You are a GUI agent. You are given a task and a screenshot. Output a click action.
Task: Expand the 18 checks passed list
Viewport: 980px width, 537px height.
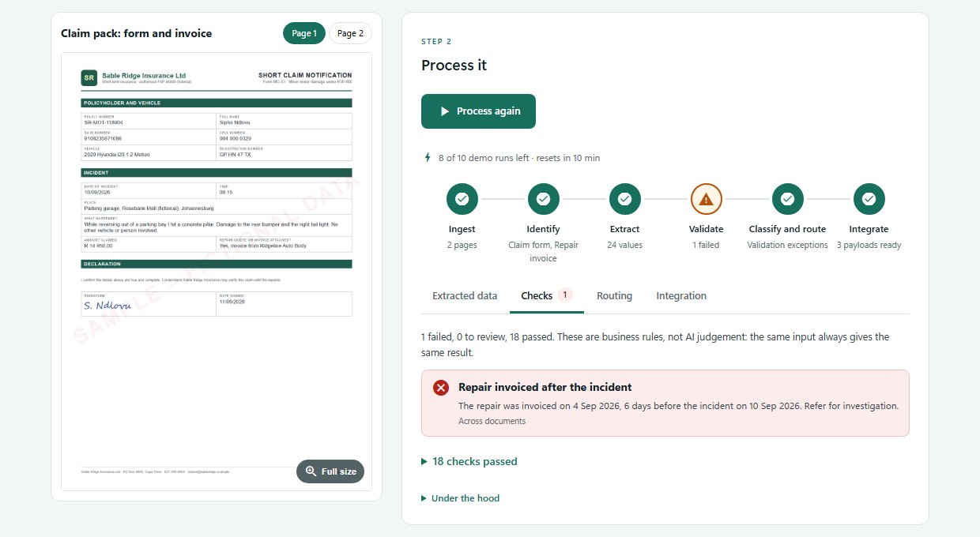tap(469, 461)
